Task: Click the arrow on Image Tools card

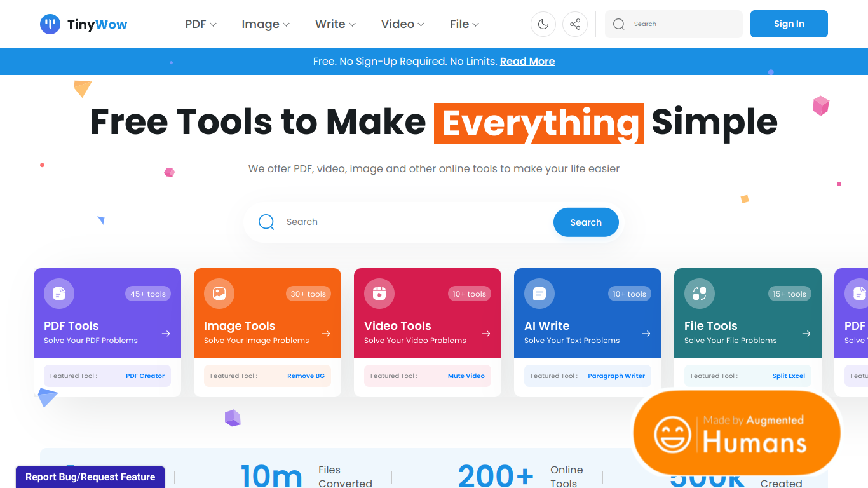Action: click(x=326, y=334)
